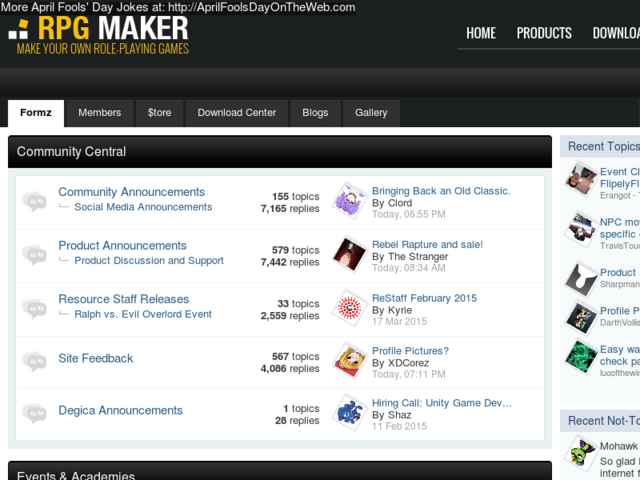This screenshot has height=480, width=640.
Task: Click avatar beside Event Cl recent topic
Action: [581, 180]
